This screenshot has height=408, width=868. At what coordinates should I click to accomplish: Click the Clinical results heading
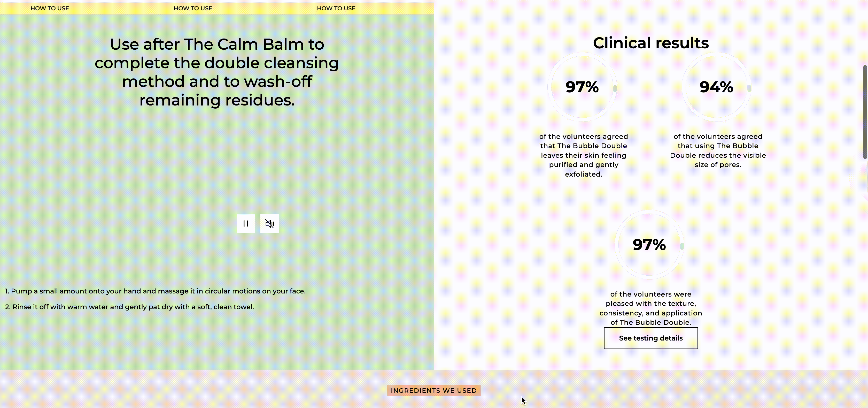point(651,43)
